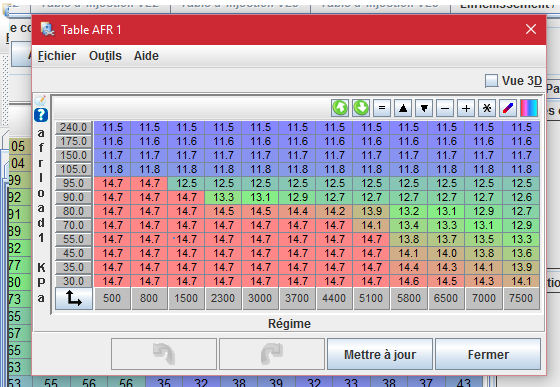This screenshot has width=560, height=387.
Task: Click the Fermer button
Action: coord(488,354)
